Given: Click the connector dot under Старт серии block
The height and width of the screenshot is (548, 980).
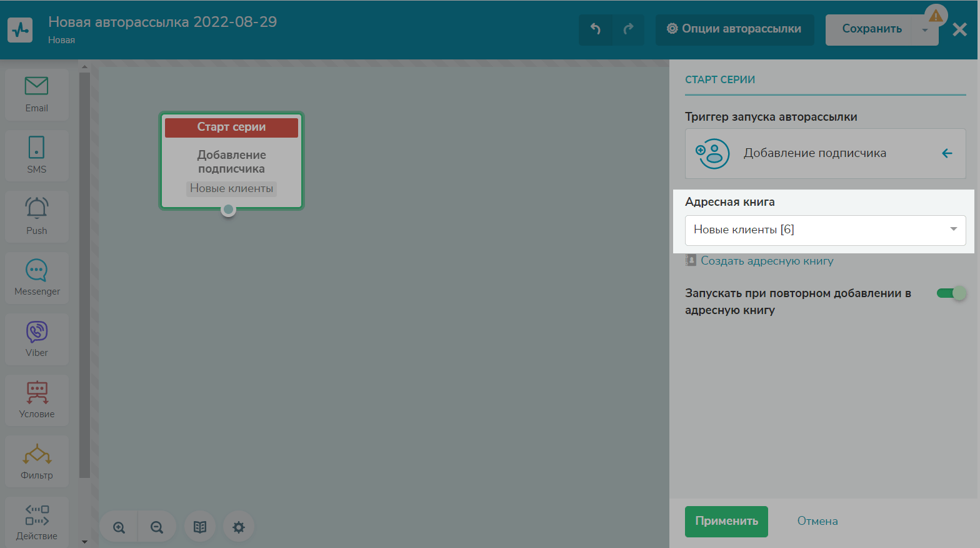Looking at the screenshot, I should [x=229, y=210].
